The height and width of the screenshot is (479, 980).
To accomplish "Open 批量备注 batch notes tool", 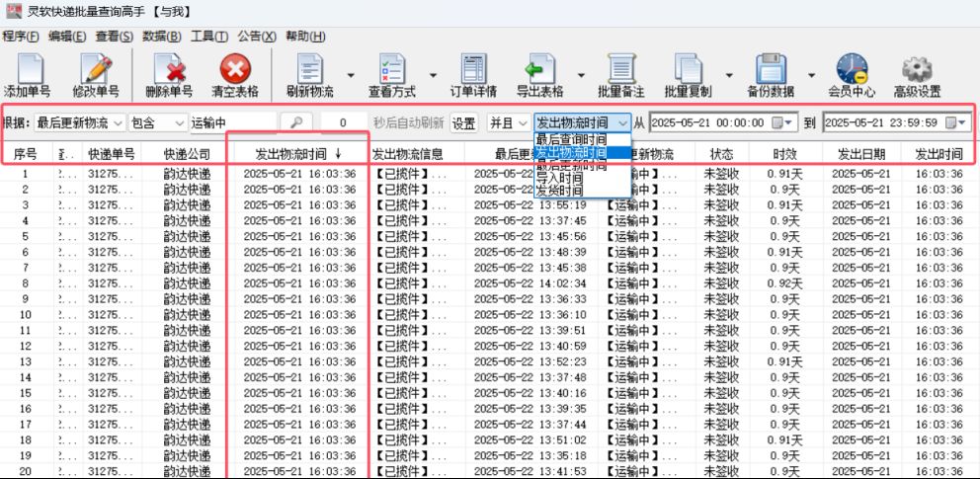I will point(620,76).
